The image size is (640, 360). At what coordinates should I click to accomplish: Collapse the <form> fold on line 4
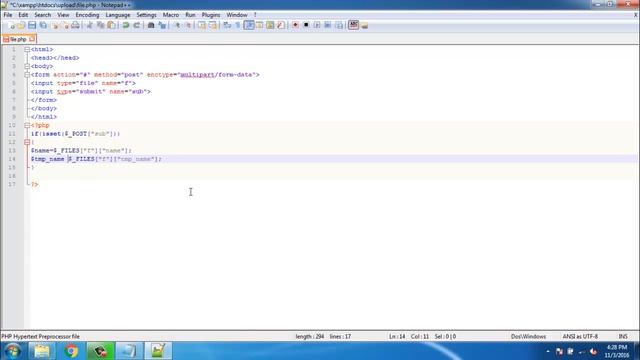(x=27, y=75)
